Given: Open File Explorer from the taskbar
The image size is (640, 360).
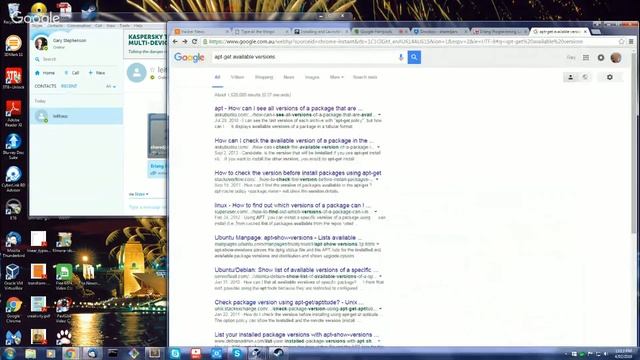Looking at the screenshot, I should [31, 353].
